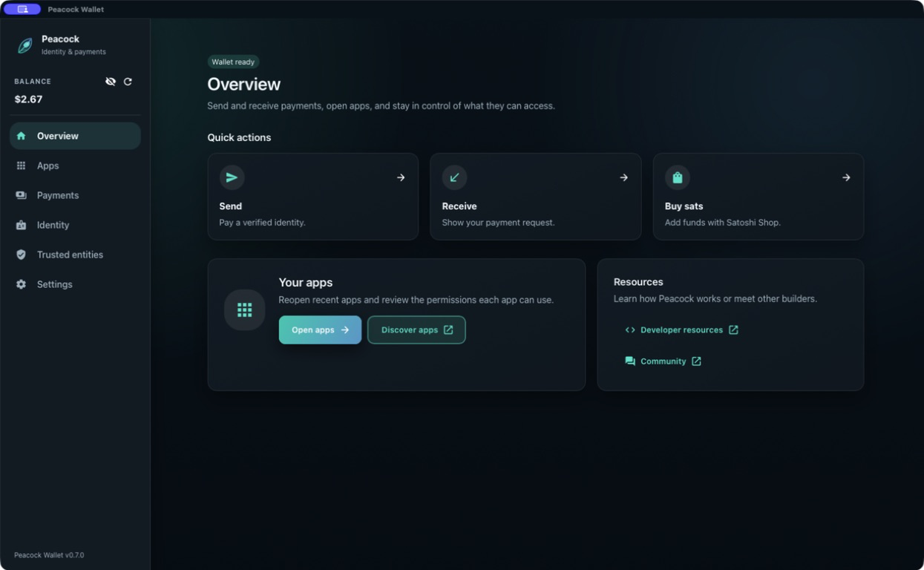Hide the balance with the eye icon
This screenshot has width=924, height=570.
(111, 82)
